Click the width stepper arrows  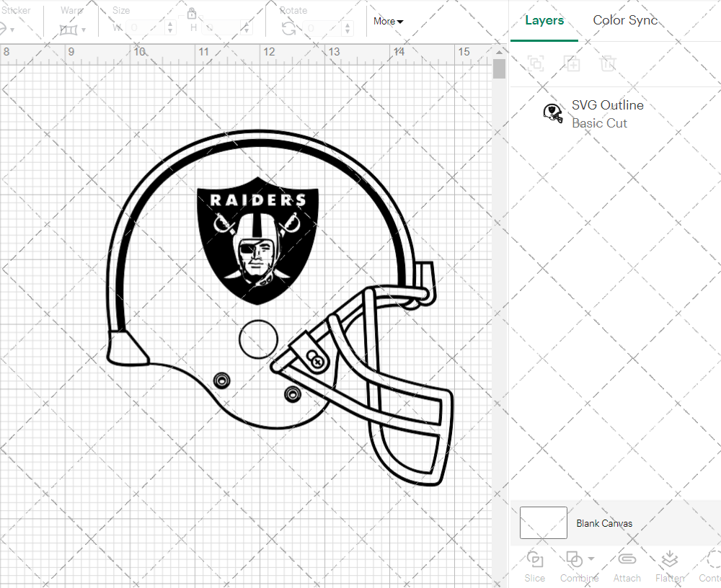point(170,28)
